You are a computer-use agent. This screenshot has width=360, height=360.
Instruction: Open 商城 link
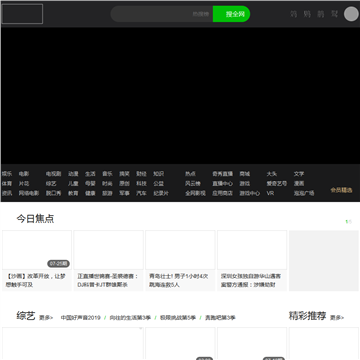click(x=245, y=174)
